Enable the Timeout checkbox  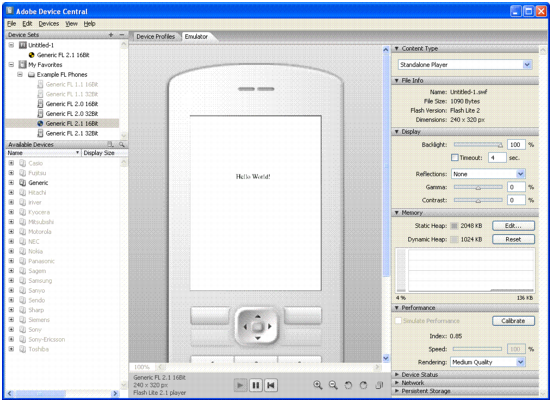click(x=454, y=158)
